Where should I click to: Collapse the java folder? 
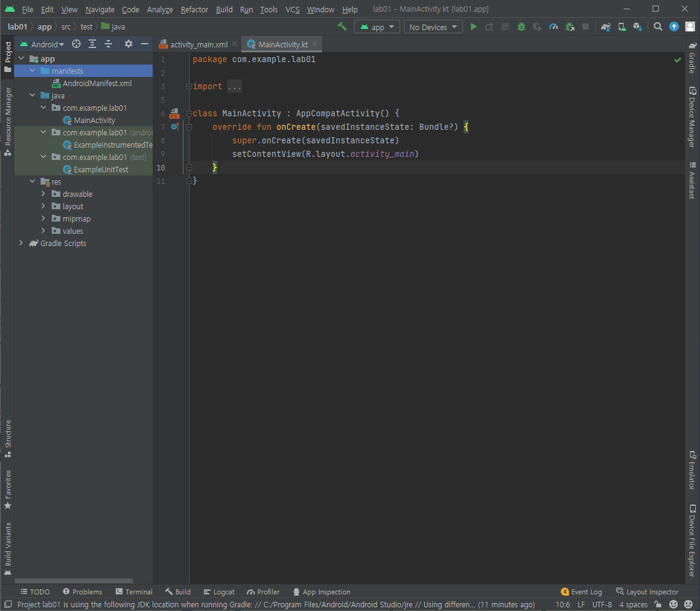point(33,95)
